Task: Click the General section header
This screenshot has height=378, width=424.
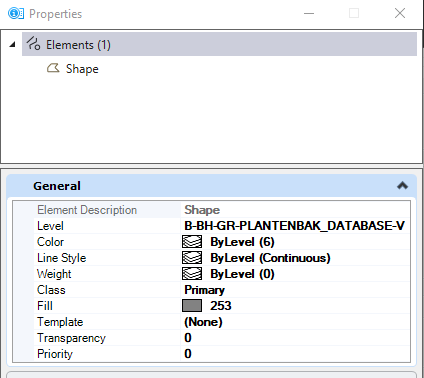Action: click(212, 186)
